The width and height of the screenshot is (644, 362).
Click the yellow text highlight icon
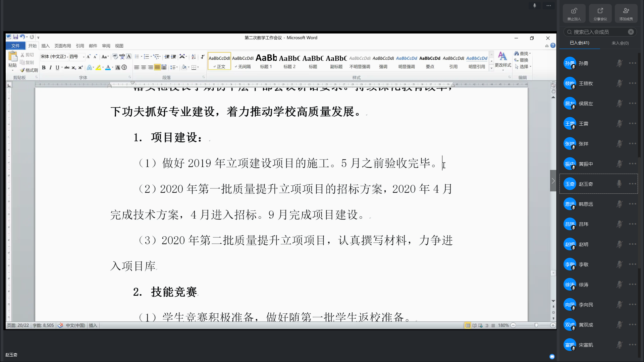pos(98,67)
